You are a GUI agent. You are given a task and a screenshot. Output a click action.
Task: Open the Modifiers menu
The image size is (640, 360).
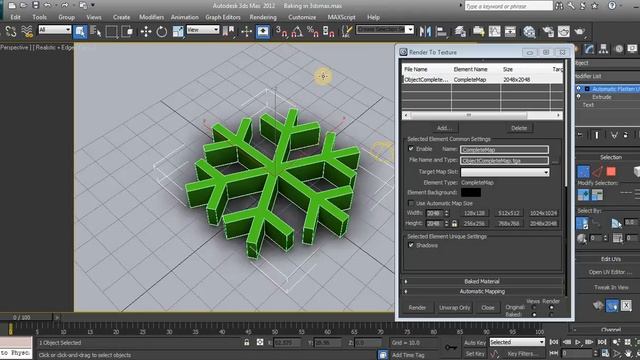coord(151,17)
